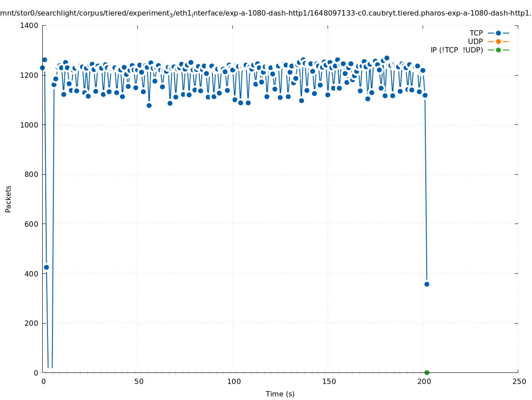Click the 150 tick label on the x-axis
Image resolution: width=532 pixels, height=400 pixels.
pos(328,381)
